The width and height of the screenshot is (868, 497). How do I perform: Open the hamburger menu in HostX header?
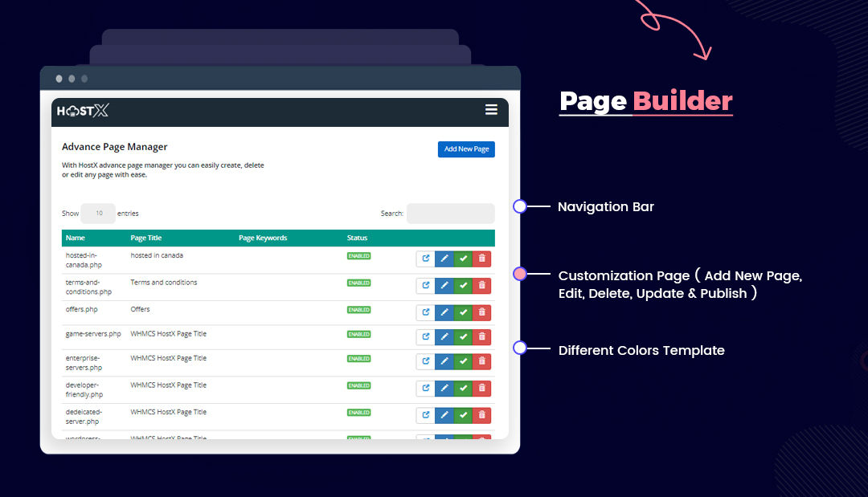(491, 109)
